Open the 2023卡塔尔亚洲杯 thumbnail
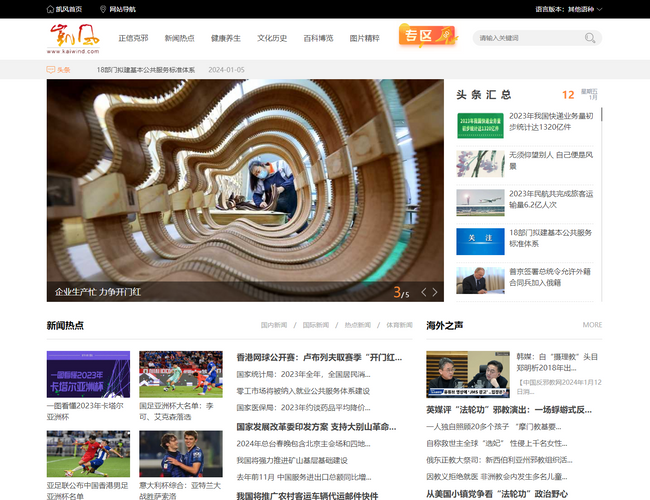The image size is (650, 500). point(88,374)
